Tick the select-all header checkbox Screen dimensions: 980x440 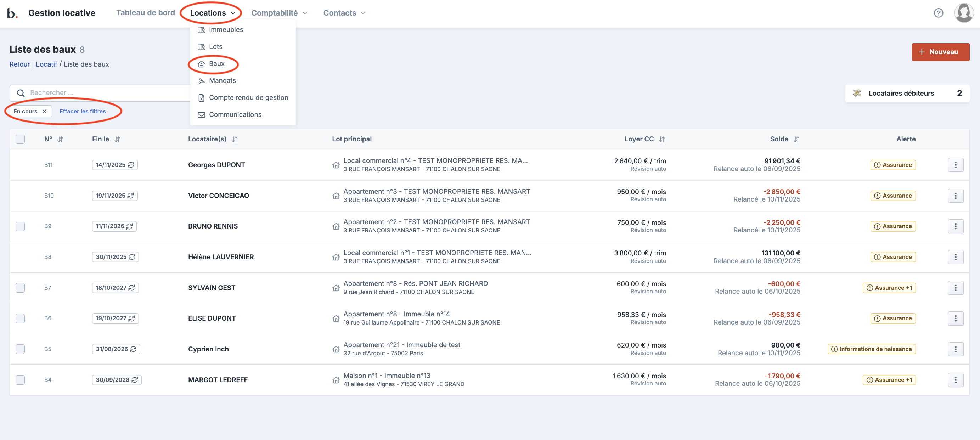coord(20,139)
